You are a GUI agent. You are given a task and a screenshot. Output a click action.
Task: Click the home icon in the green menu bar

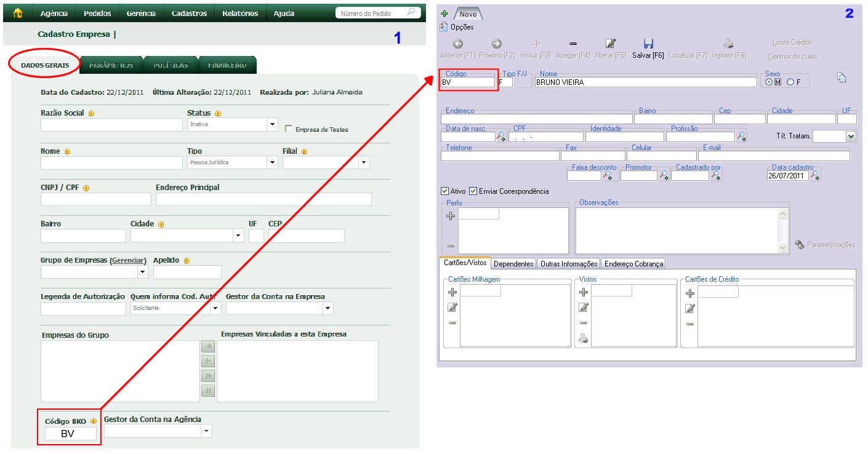(x=18, y=13)
